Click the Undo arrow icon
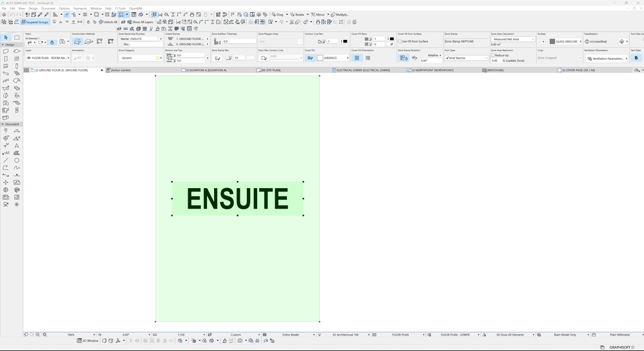 click(12, 14)
